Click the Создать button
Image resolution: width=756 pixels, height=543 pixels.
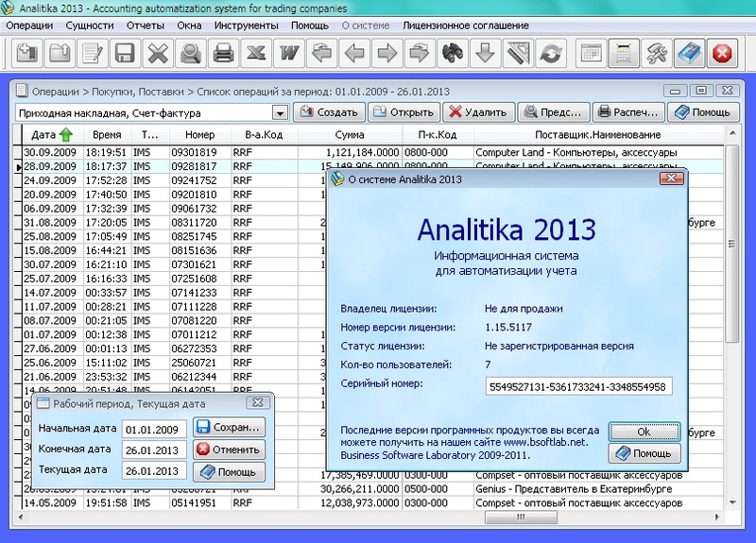tap(329, 112)
